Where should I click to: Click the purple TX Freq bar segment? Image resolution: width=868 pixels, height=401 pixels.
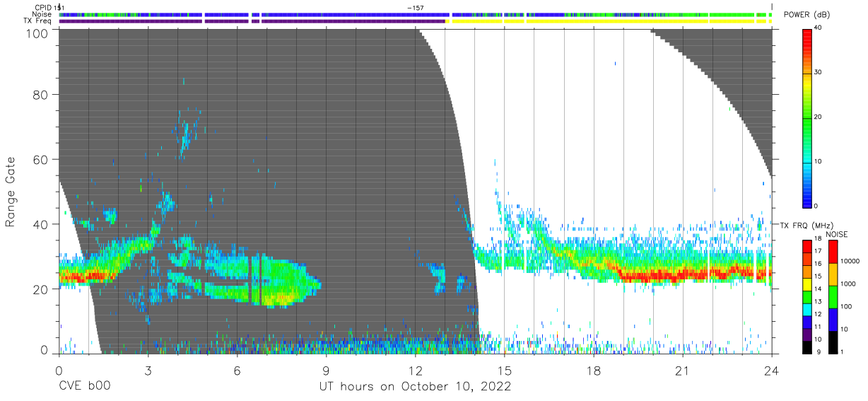click(252, 21)
